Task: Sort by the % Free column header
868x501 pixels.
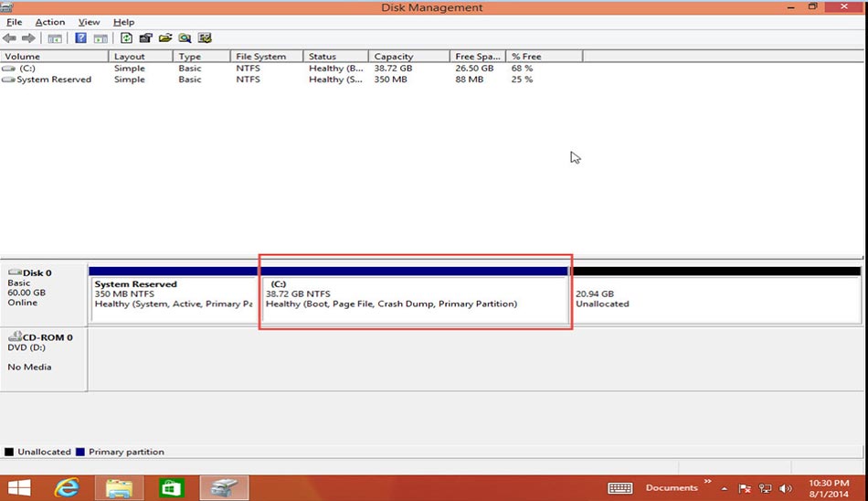Action: [x=545, y=56]
